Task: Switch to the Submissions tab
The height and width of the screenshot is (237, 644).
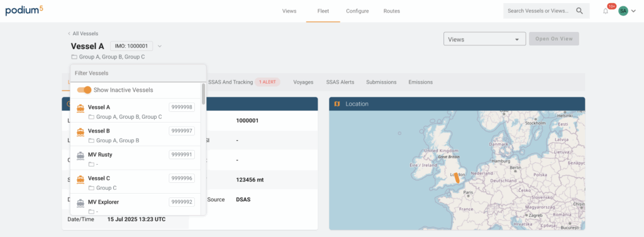Action: pyautogui.click(x=381, y=82)
